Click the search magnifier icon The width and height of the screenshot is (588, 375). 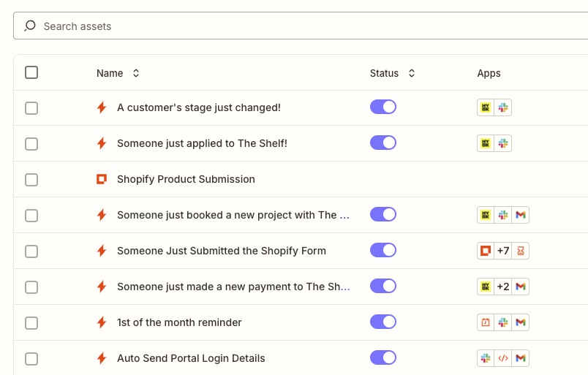(30, 26)
